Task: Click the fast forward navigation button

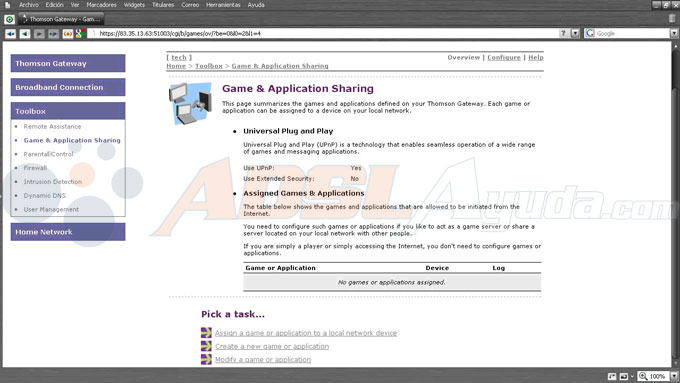Action: [x=53, y=33]
